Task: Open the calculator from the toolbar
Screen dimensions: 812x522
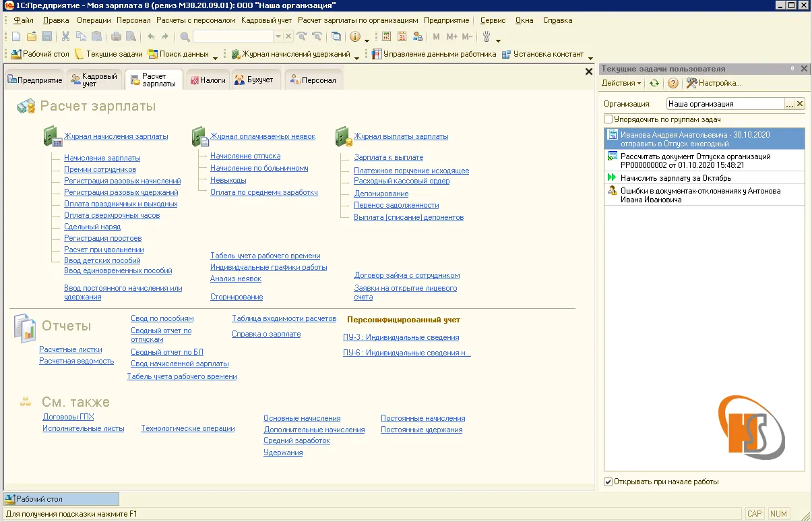Action: [x=387, y=36]
